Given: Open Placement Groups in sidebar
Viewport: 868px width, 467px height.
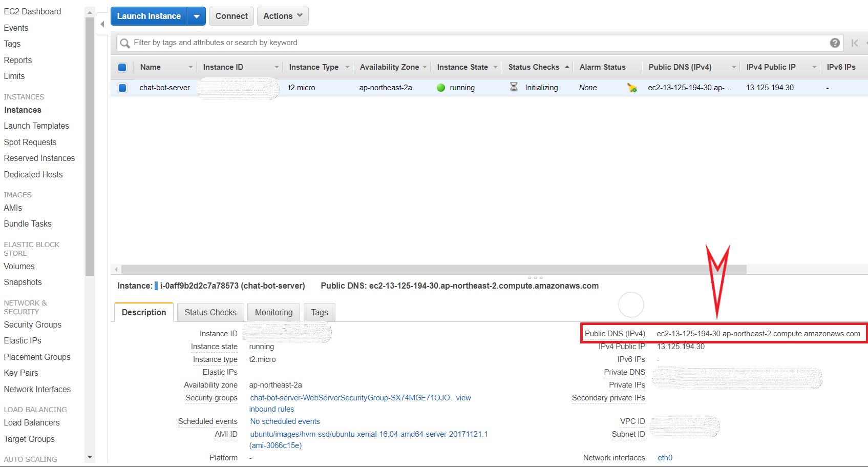Looking at the screenshot, I should [x=37, y=357].
